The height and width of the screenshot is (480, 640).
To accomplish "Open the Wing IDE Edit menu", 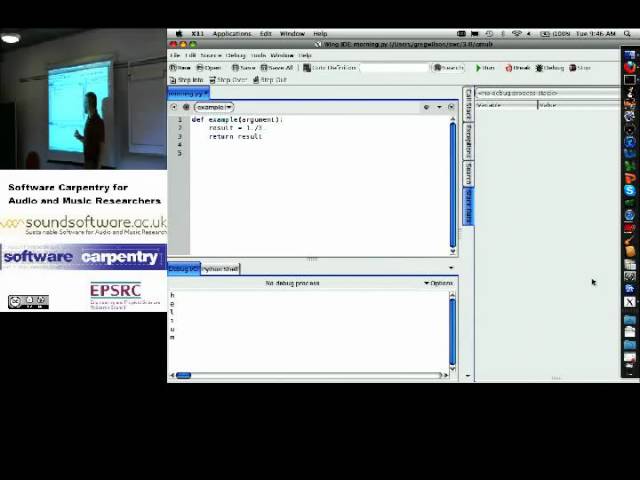I will pyautogui.click(x=190, y=55).
